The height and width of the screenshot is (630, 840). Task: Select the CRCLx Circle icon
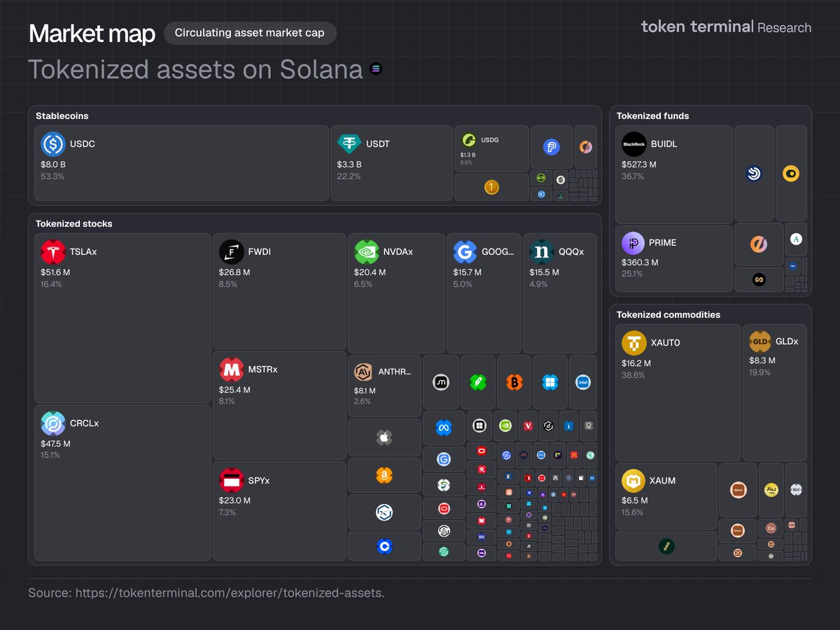click(53, 423)
